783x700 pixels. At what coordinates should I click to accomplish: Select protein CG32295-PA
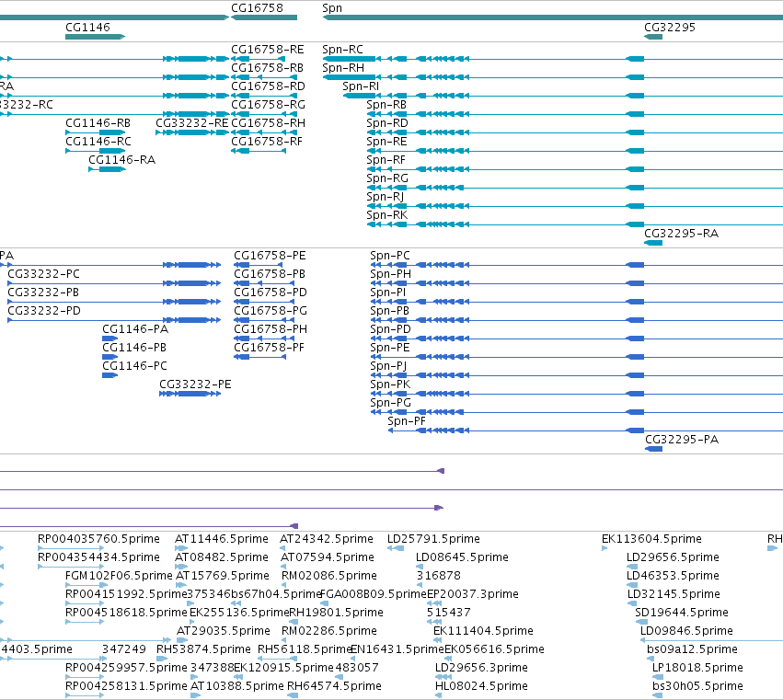(x=653, y=449)
